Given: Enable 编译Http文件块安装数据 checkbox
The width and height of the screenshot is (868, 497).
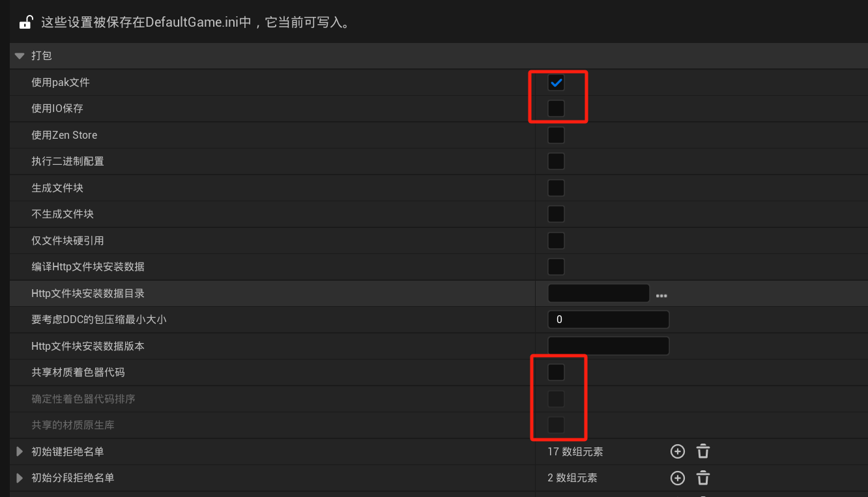Looking at the screenshot, I should tap(556, 267).
